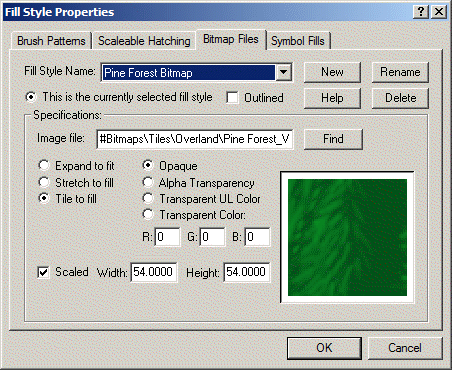The width and height of the screenshot is (452, 370).
Task: Click the Cancel button
Action: pyautogui.click(x=405, y=348)
